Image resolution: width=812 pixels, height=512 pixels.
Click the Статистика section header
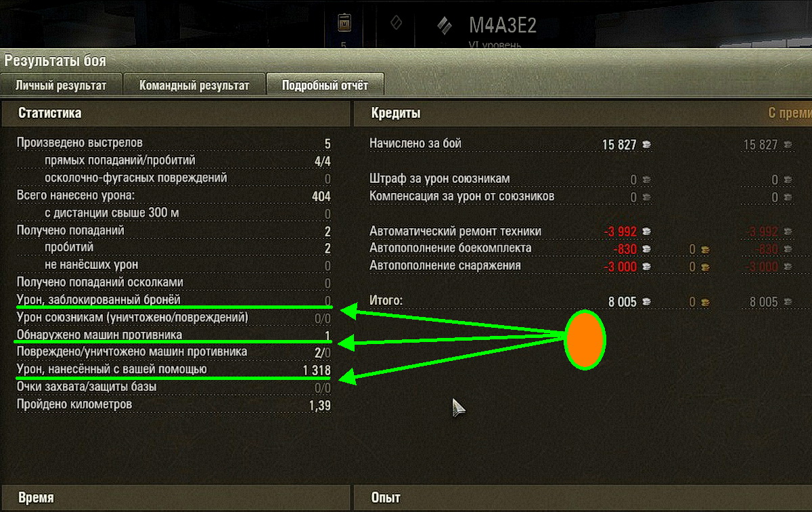coord(175,113)
